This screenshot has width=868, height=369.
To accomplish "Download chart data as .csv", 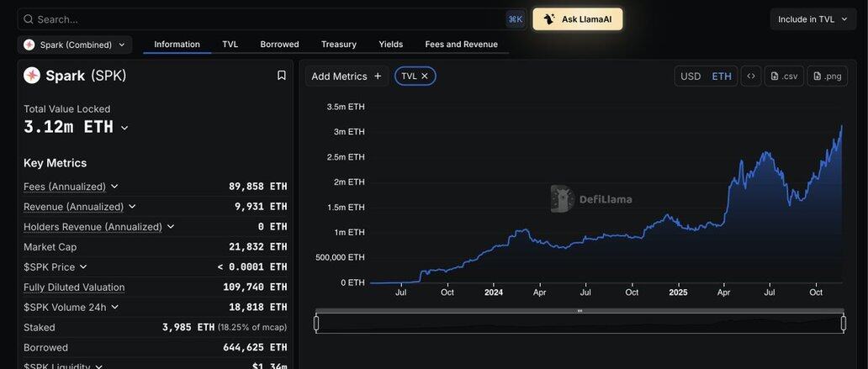I will pyautogui.click(x=784, y=76).
